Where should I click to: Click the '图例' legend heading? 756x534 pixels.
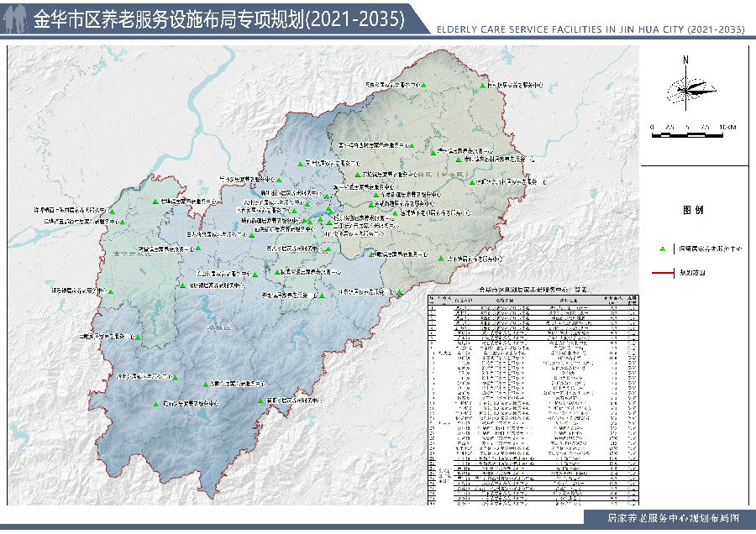pyautogui.click(x=693, y=210)
